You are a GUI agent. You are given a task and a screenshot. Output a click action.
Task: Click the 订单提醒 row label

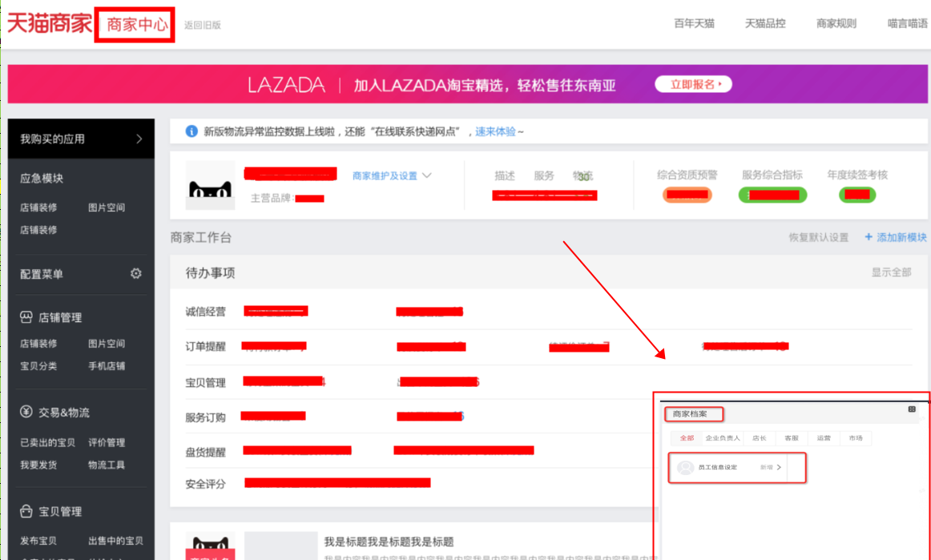coord(205,346)
